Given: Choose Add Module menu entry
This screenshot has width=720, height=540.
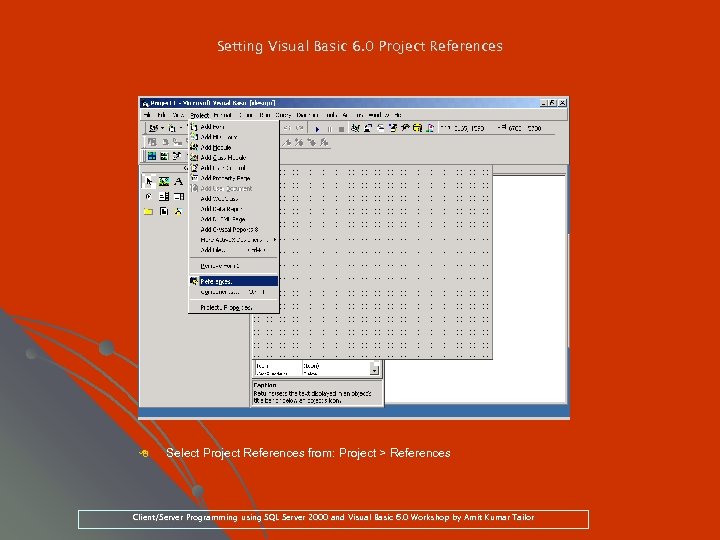Looking at the screenshot, I should [233, 147].
